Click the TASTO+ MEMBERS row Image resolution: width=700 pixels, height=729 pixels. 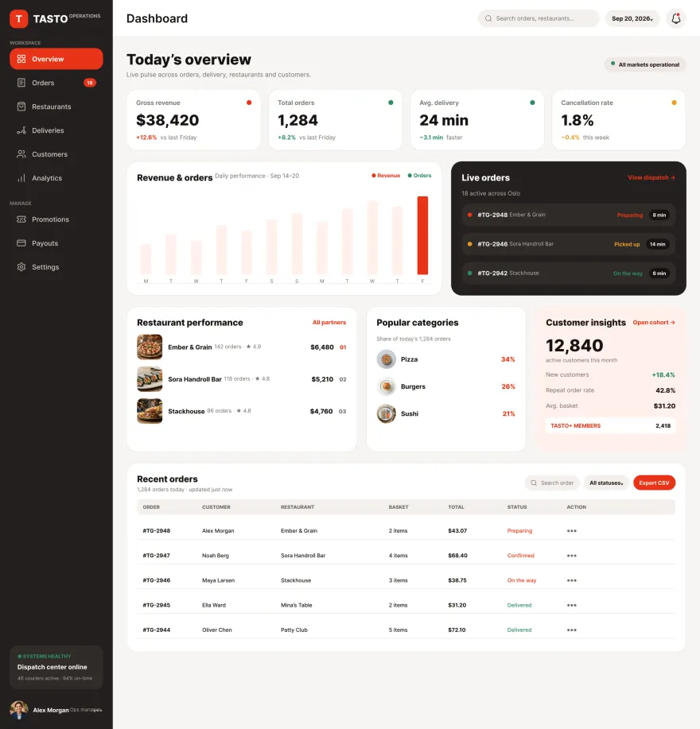click(610, 426)
